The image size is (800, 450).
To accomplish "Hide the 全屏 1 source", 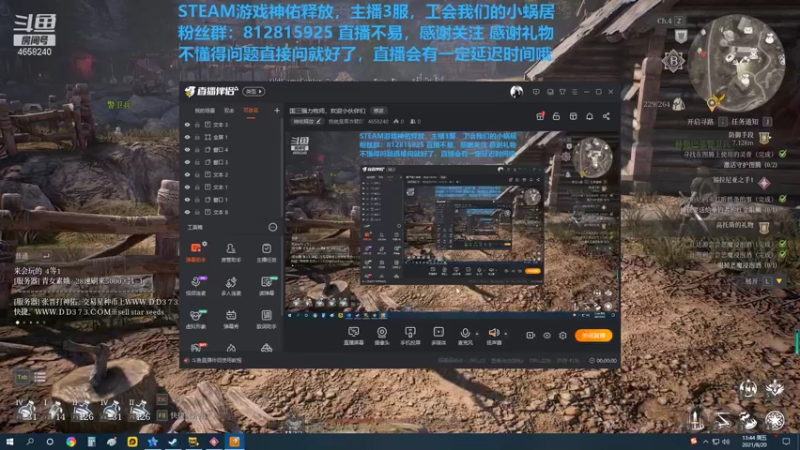I will tap(187, 137).
